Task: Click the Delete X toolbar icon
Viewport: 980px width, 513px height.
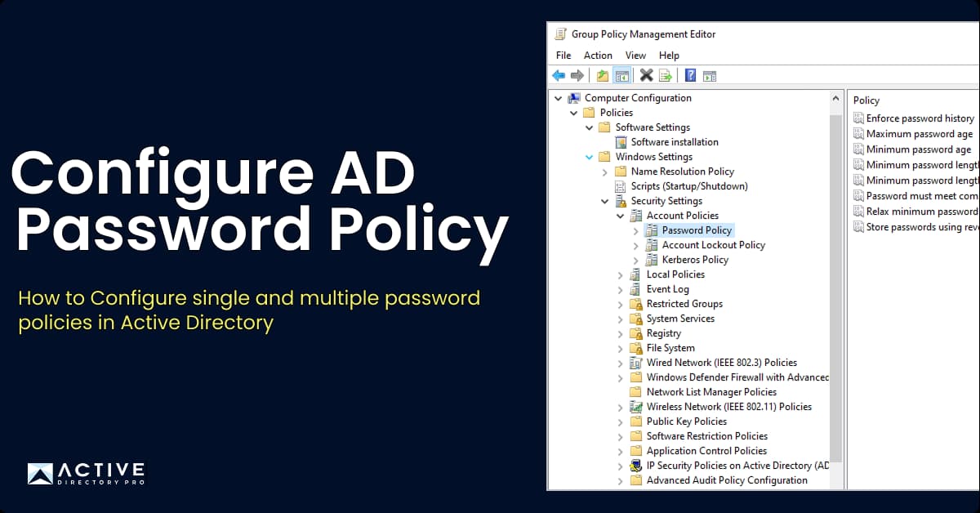Action: point(646,76)
